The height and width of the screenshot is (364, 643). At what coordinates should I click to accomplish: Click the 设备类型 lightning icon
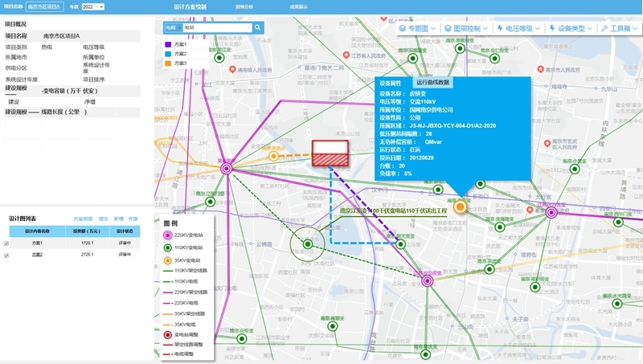pos(552,28)
